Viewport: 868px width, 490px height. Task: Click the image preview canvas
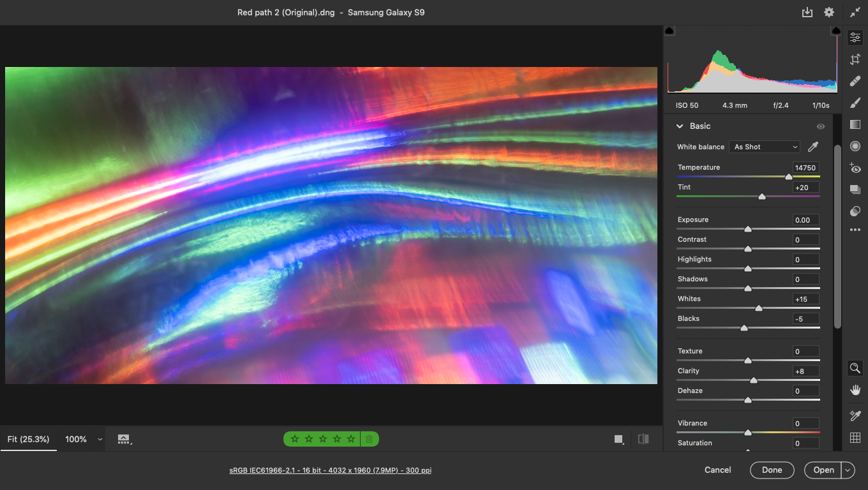coord(331,225)
